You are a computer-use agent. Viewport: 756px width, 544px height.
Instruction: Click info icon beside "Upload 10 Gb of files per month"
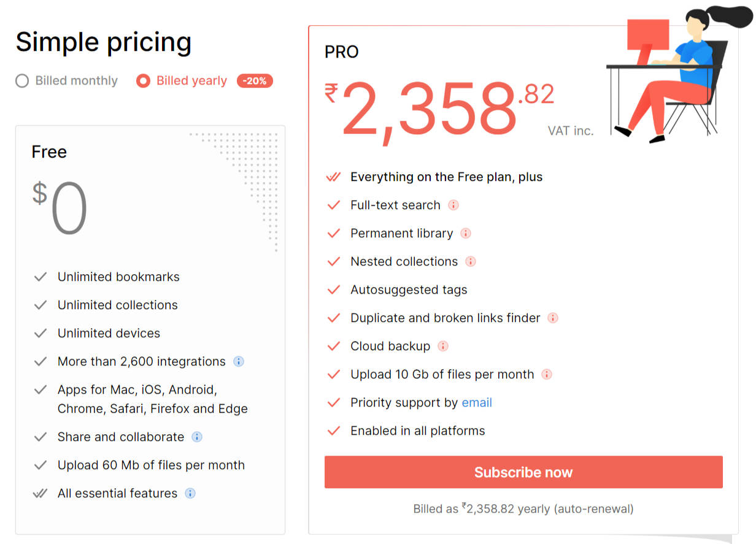[546, 374]
